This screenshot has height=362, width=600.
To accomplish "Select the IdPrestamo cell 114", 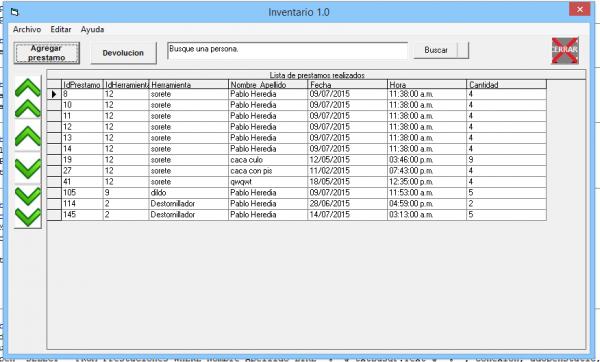I will [x=82, y=204].
